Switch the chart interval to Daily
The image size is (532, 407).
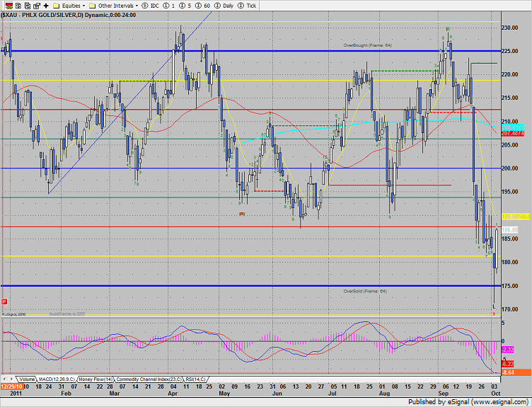pos(224,6)
